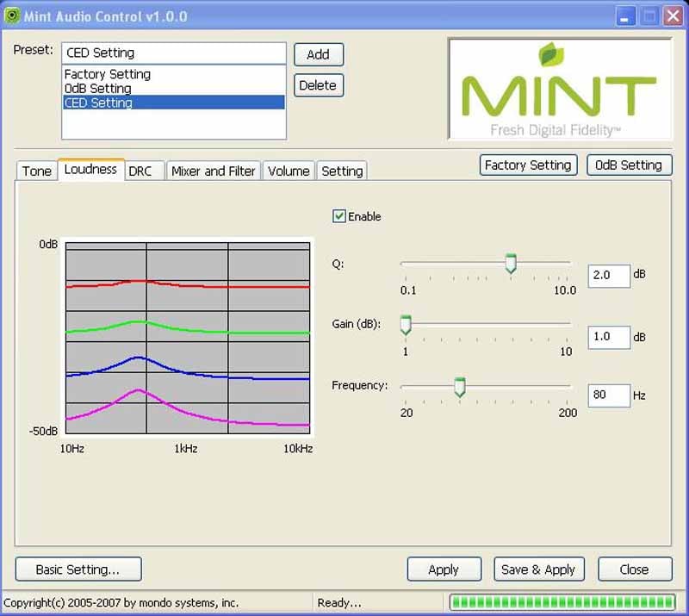The height and width of the screenshot is (616, 689).
Task: Click the MINT logo image
Action: click(559, 89)
